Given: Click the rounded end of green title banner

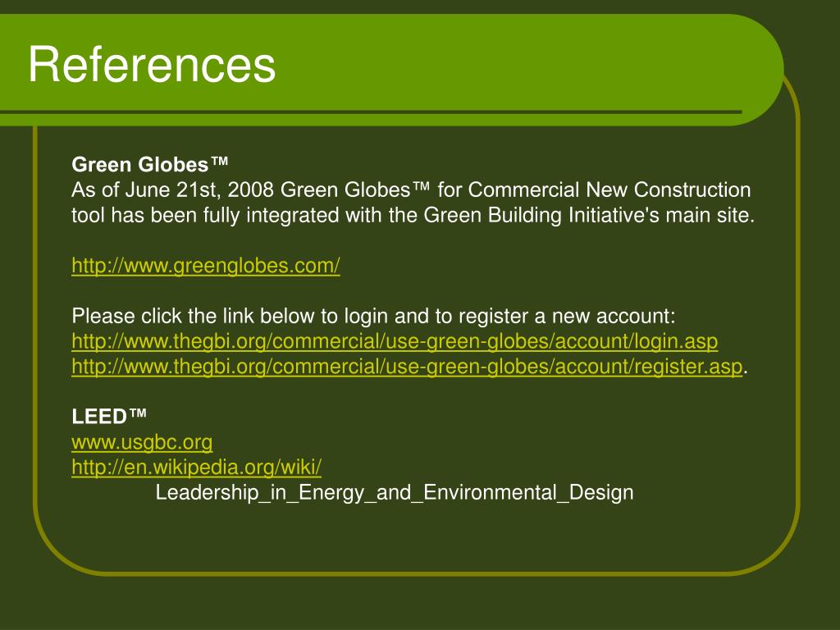Looking at the screenshot, I should point(760,70).
